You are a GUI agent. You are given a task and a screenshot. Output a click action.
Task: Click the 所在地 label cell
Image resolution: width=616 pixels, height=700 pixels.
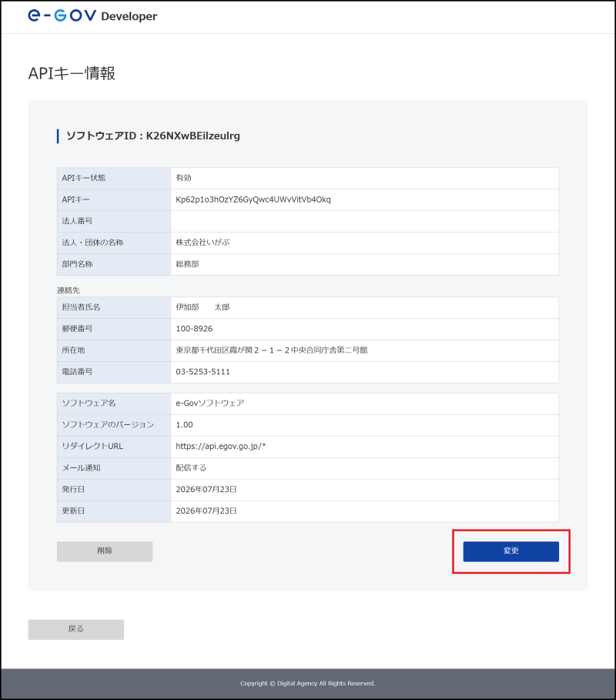[x=114, y=350]
